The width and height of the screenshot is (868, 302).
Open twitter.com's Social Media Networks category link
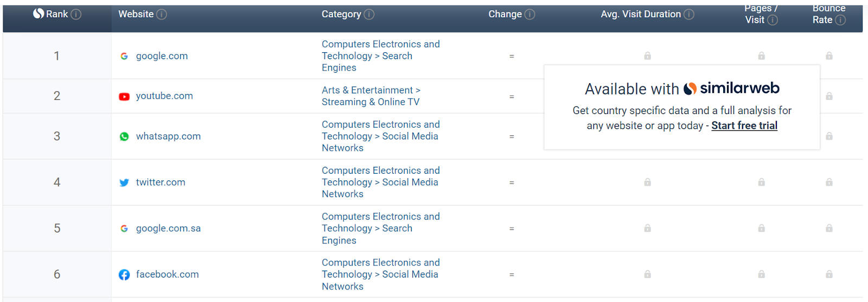pyautogui.click(x=381, y=183)
